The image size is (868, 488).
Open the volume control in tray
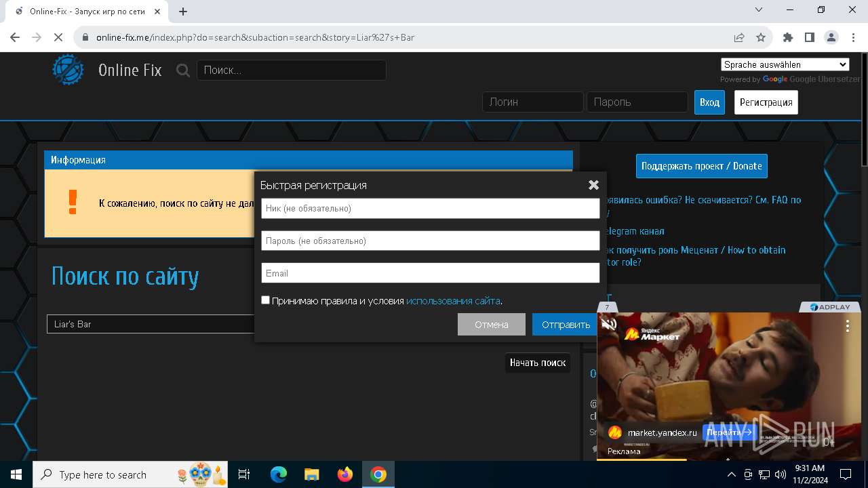(x=780, y=474)
